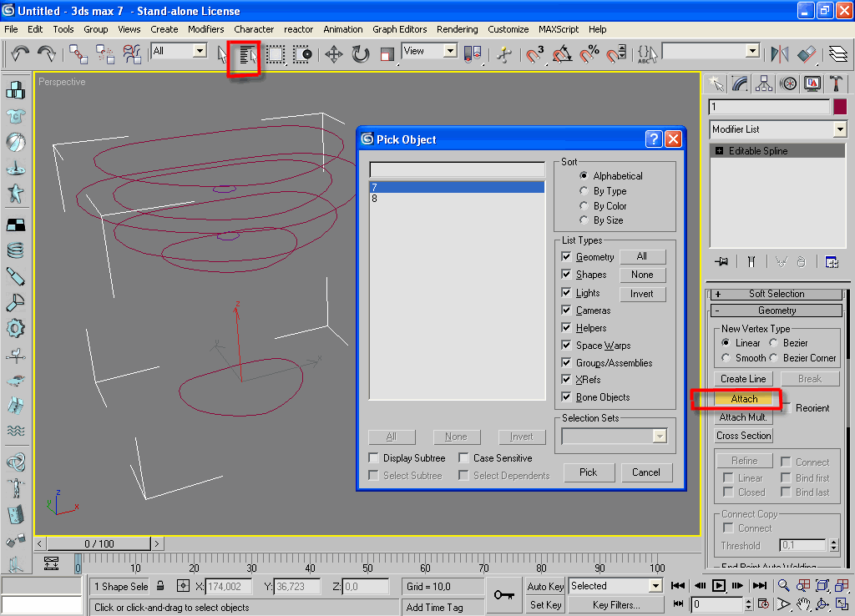This screenshot has height=616, width=855.
Task: Open the Hierarchy command panel tab
Action: tap(764, 83)
